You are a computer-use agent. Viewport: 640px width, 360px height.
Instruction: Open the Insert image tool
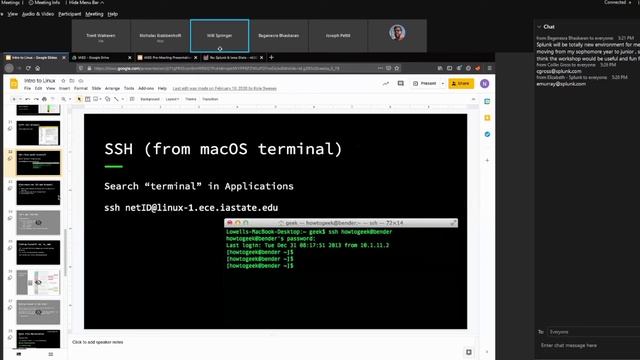(96, 99)
